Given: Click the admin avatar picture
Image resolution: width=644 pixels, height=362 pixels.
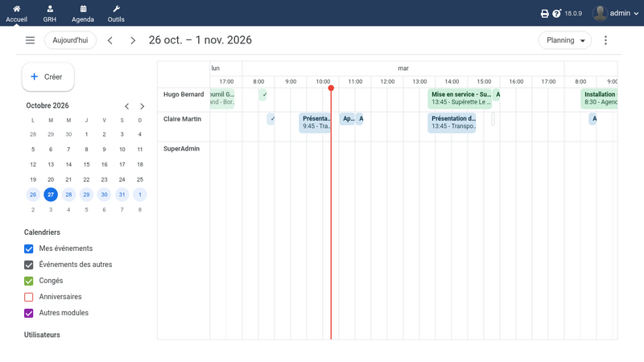Looking at the screenshot, I should [600, 13].
